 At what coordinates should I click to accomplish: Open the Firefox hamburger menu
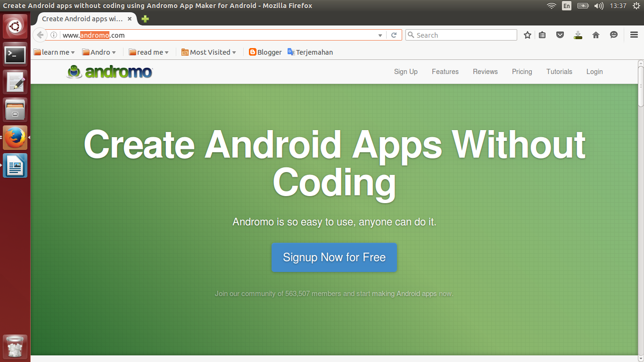point(634,35)
